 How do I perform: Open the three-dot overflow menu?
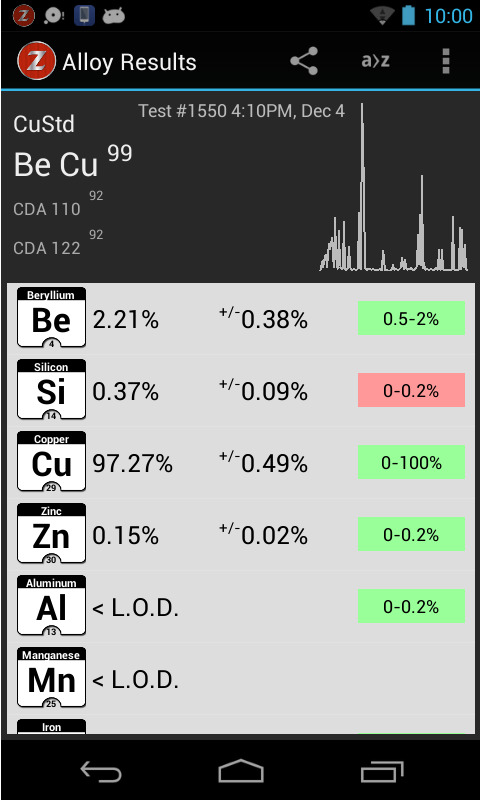446,61
